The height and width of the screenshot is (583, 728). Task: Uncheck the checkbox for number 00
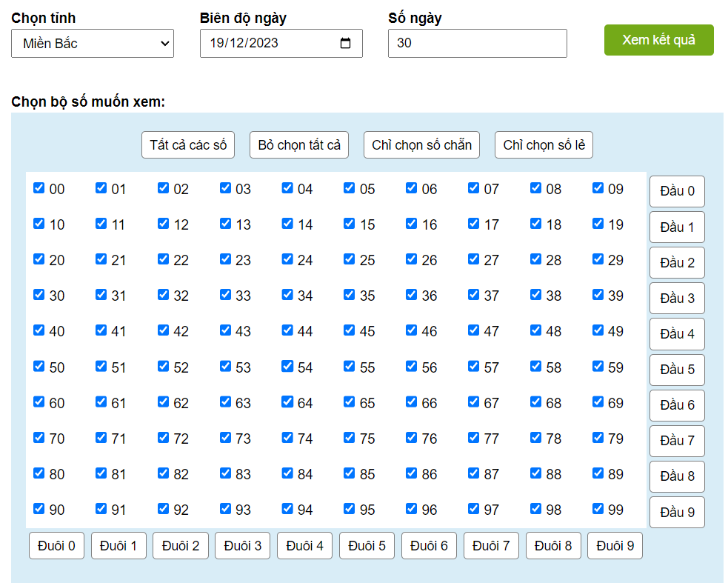click(x=39, y=188)
